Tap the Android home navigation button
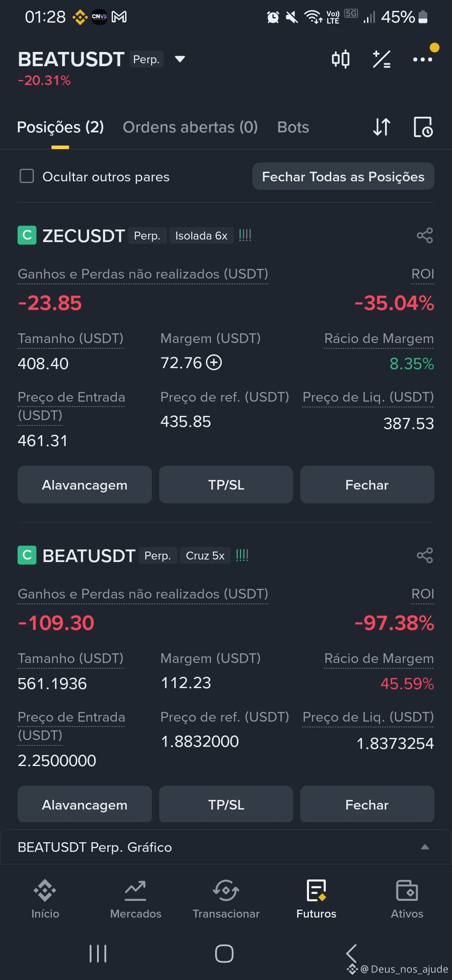The height and width of the screenshot is (980, 452). [224, 954]
